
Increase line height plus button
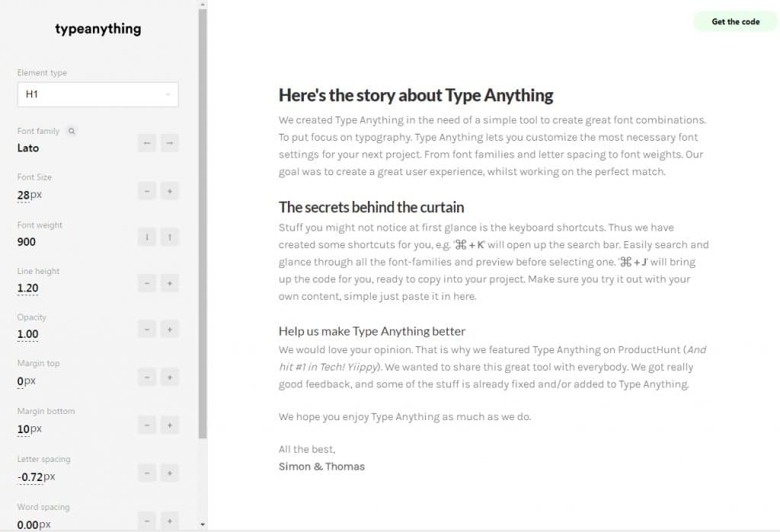tap(170, 283)
